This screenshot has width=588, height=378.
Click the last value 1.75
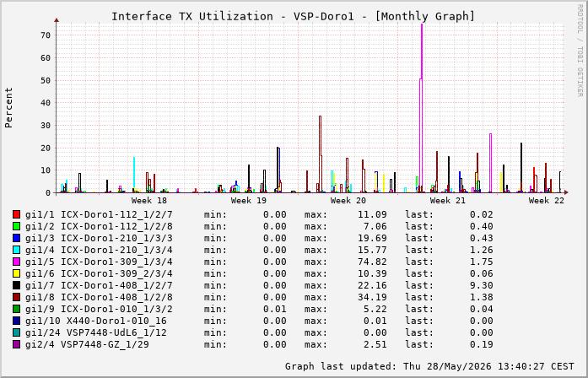click(482, 262)
